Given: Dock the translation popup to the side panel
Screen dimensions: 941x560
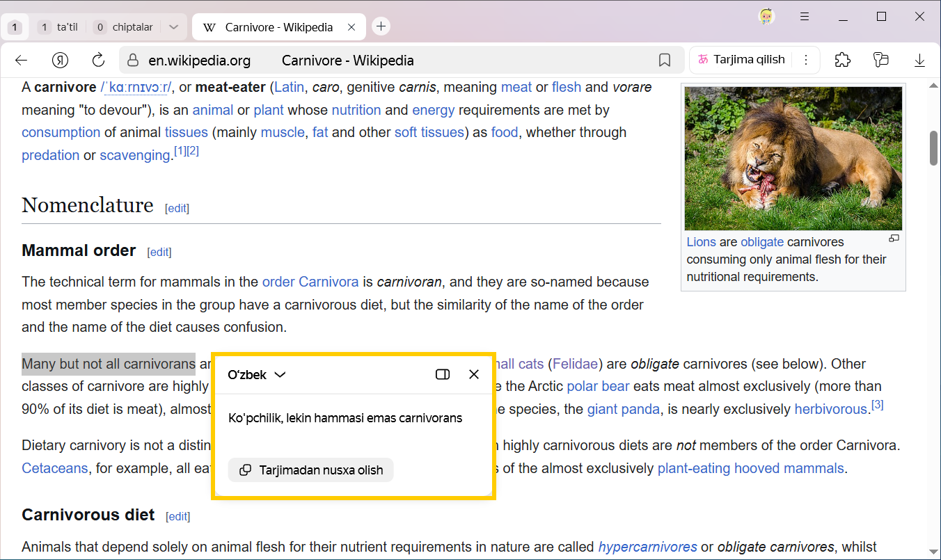Looking at the screenshot, I should click(442, 374).
